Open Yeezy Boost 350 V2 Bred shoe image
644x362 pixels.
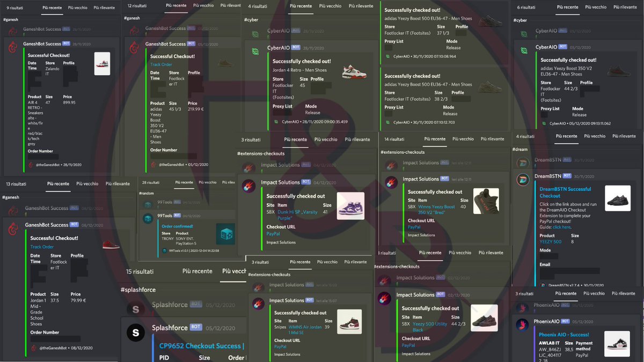(486, 201)
